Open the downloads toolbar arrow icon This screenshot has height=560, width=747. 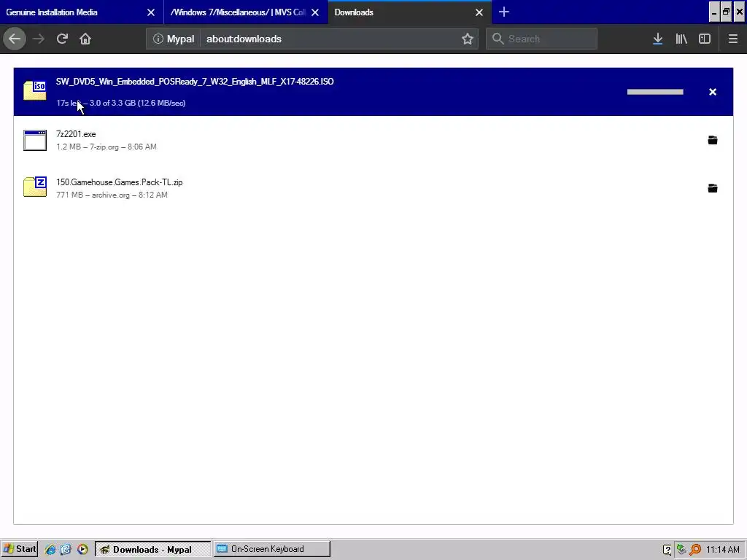click(x=657, y=39)
